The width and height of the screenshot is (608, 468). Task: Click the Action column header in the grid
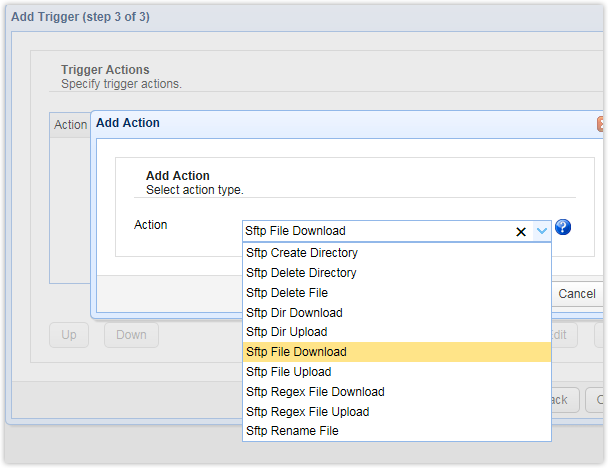pos(71,125)
